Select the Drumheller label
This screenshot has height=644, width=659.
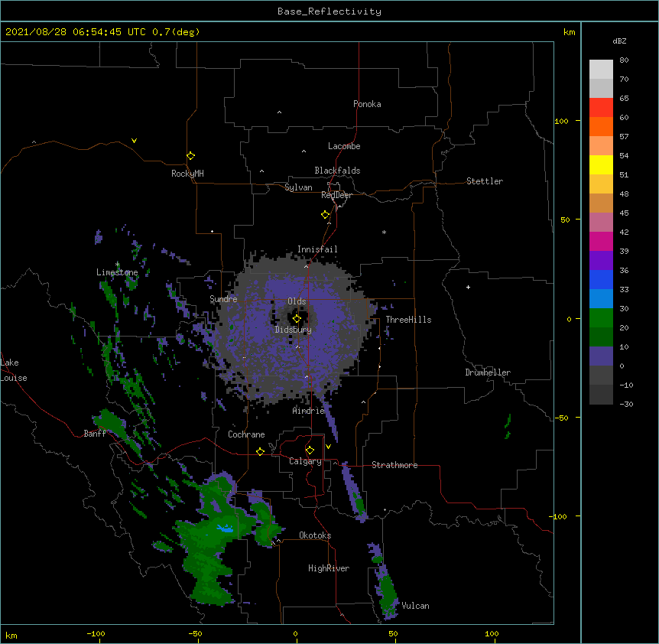click(x=488, y=372)
